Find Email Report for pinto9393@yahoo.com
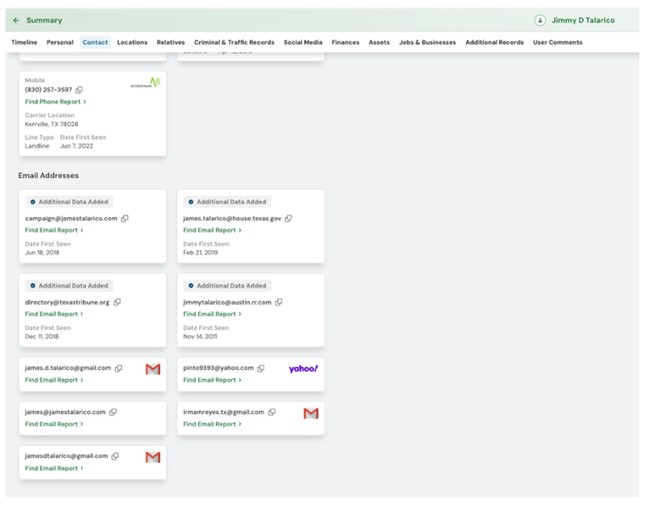Image resolution: width=650 pixels, height=509 pixels. coord(212,380)
